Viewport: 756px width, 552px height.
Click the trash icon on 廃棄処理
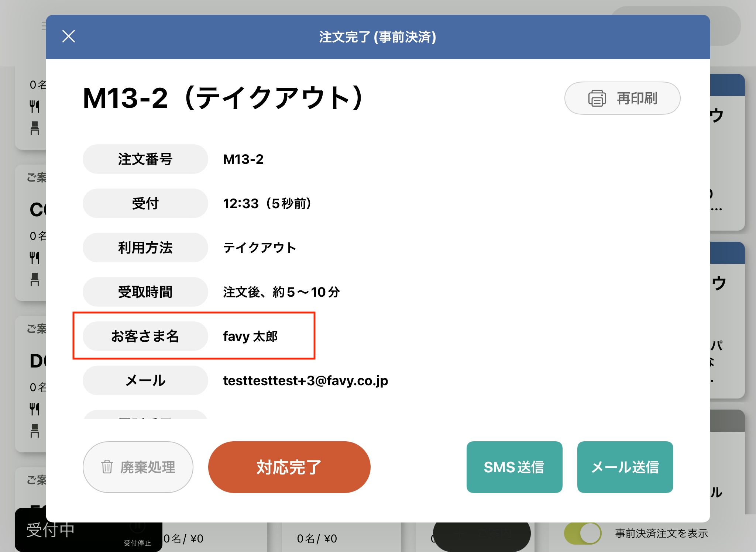pos(107,467)
